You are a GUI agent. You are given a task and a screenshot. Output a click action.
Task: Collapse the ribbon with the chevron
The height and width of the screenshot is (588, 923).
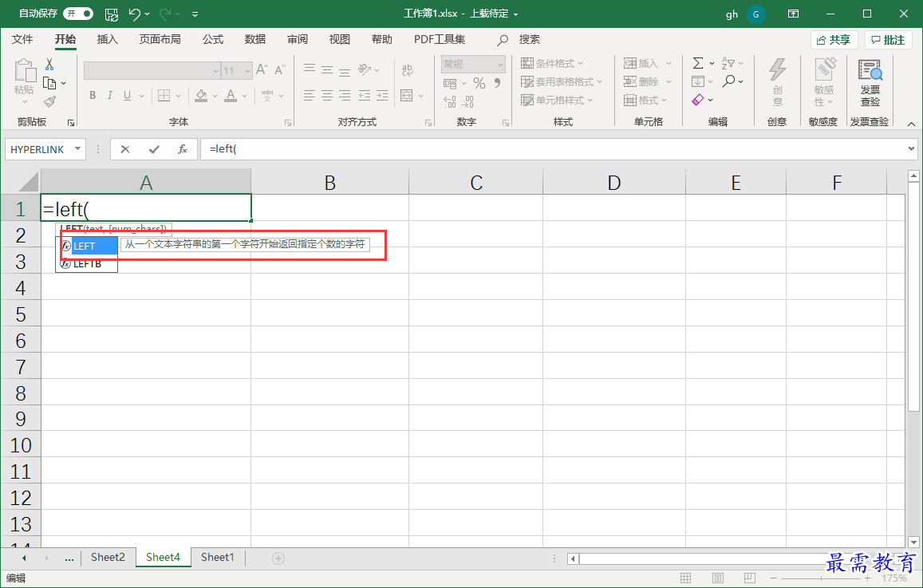click(911, 124)
